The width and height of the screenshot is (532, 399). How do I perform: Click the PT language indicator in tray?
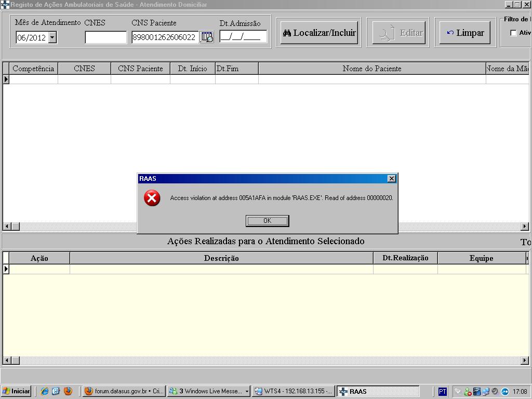442,392
